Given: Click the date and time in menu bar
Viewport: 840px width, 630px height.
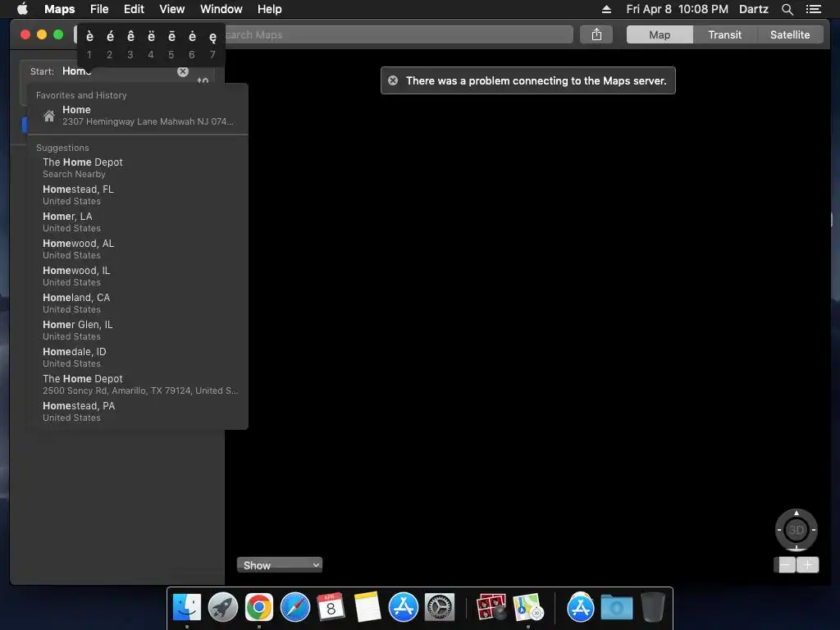Looking at the screenshot, I should [677, 9].
